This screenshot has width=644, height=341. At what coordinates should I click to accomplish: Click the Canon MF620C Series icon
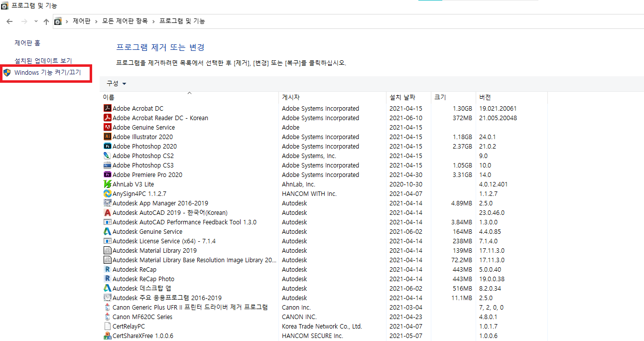point(107,317)
